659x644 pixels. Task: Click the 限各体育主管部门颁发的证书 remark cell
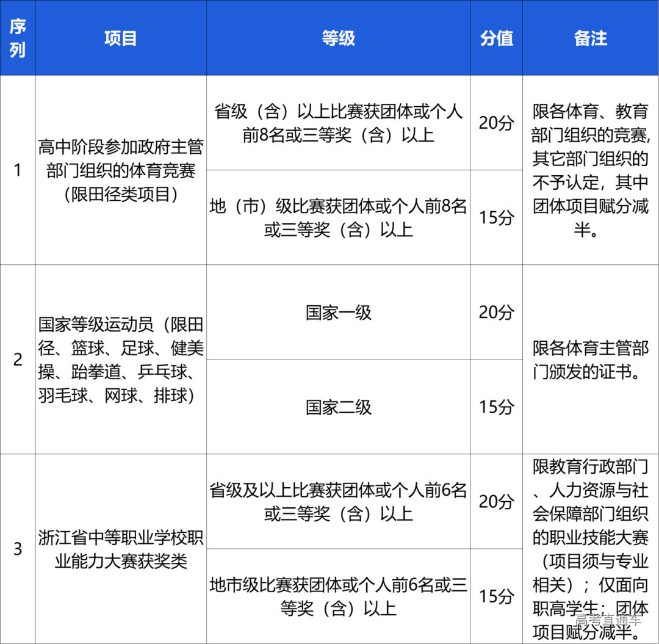pyautogui.click(x=589, y=360)
